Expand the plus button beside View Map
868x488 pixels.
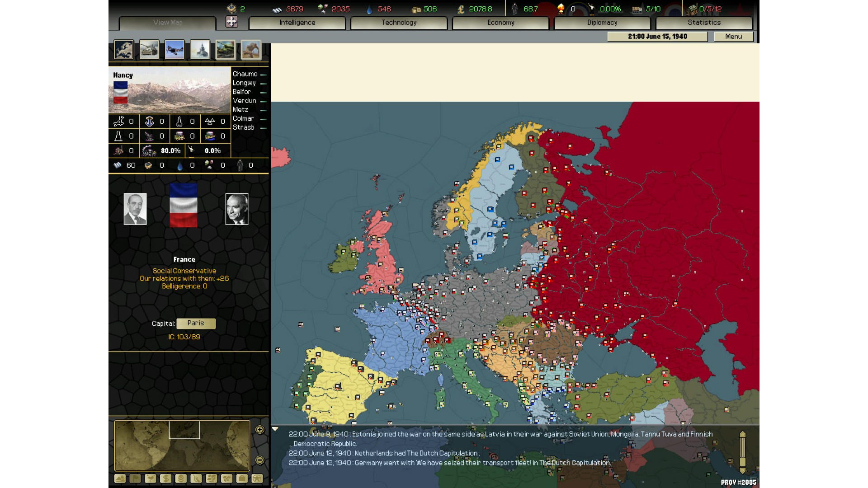click(x=231, y=22)
